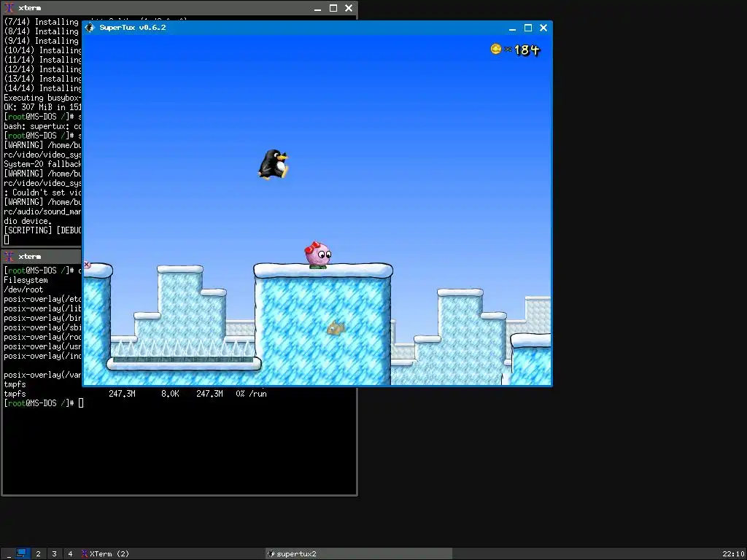747x560 pixels.
Task: Click the '(14/14) Installing' line in top xterm
Action: coord(43,88)
